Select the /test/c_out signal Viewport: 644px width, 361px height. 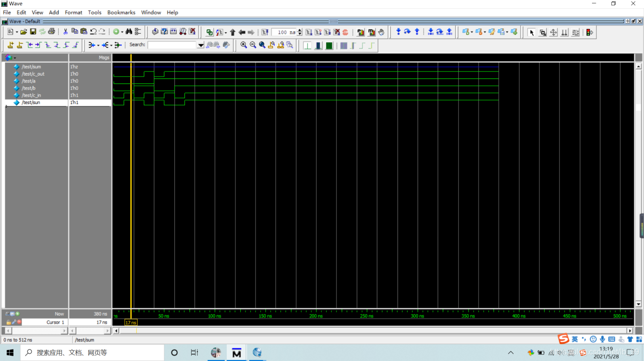[33, 74]
